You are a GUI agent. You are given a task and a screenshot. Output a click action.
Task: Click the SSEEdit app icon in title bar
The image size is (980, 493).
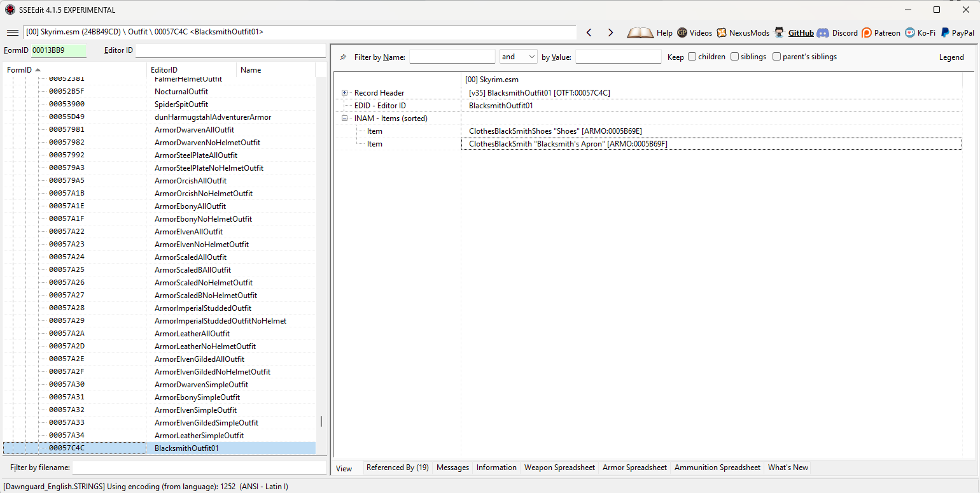pyautogui.click(x=10, y=10)
